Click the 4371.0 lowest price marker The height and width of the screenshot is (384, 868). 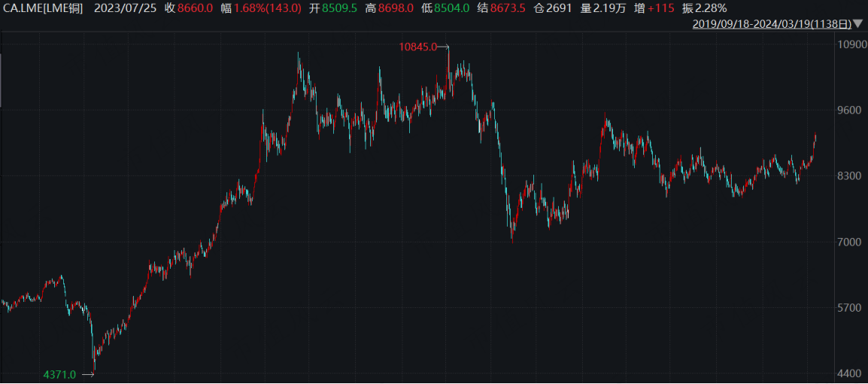click(x=59, y=375)
